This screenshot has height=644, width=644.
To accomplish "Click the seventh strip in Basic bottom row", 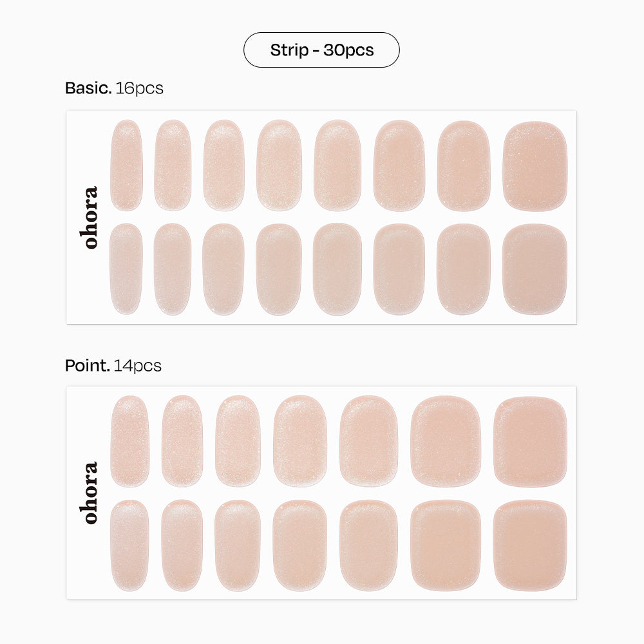I will 464,269.
